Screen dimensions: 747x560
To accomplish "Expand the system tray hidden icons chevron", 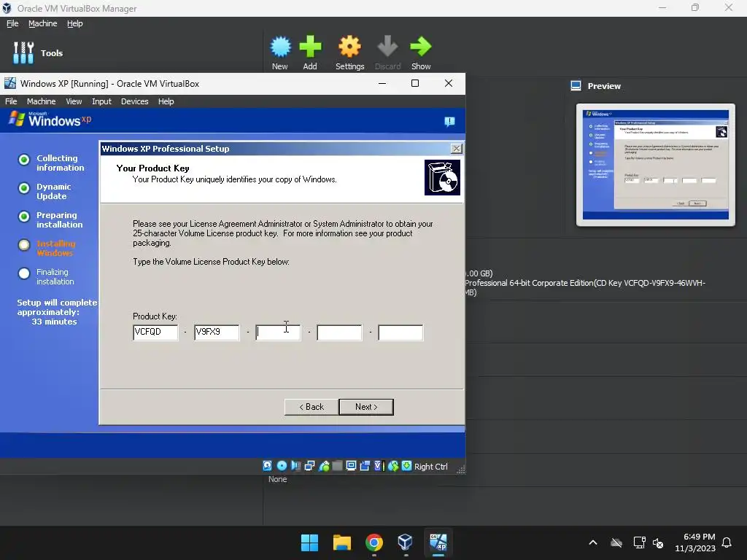I will pyautogui.click(x=593, y=542).
